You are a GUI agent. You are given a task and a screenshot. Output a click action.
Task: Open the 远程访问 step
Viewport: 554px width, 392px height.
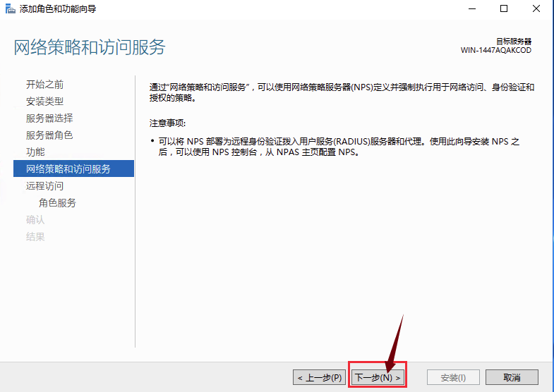click(x=45, y=186)
